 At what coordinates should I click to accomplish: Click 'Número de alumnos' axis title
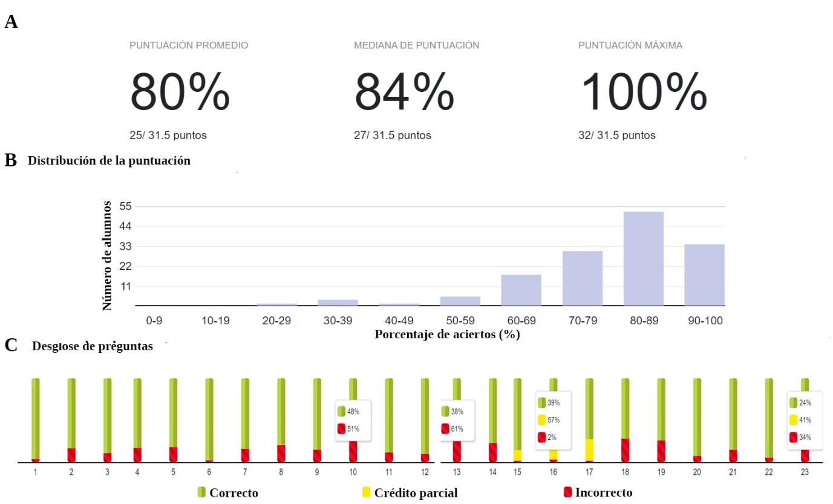(x=107, y=255)
